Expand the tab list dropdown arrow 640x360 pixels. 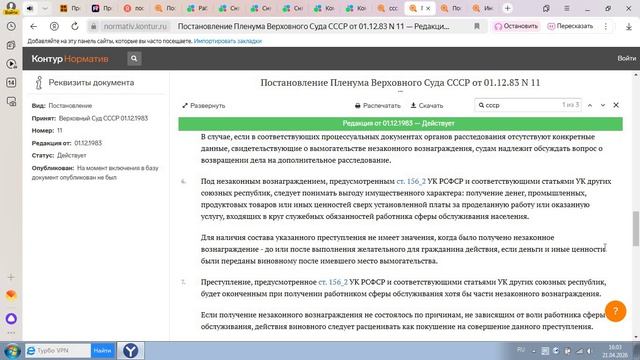pyautogui.click(x=45, y=8)
